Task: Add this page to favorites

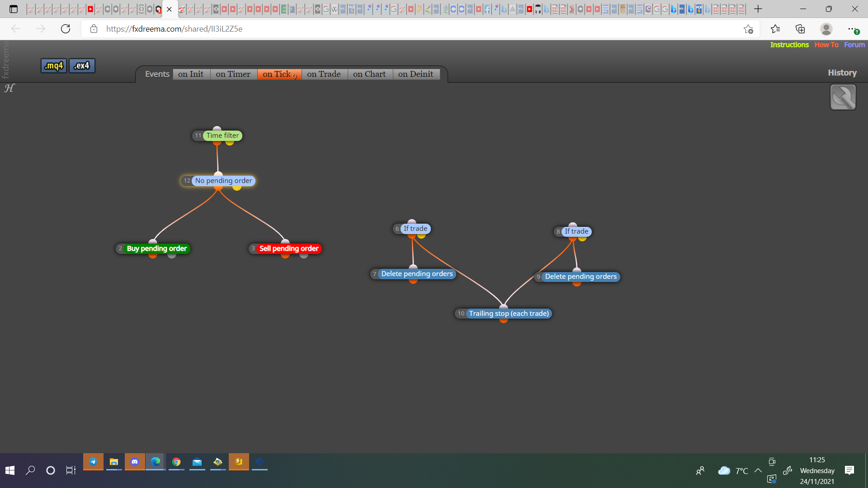Action: (x=748, y=29)
